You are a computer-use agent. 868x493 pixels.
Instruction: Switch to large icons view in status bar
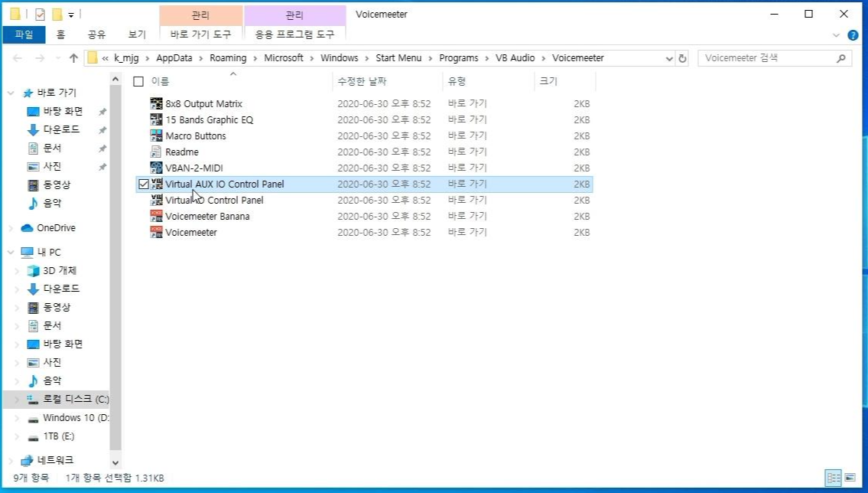click(x=850, y=478)
